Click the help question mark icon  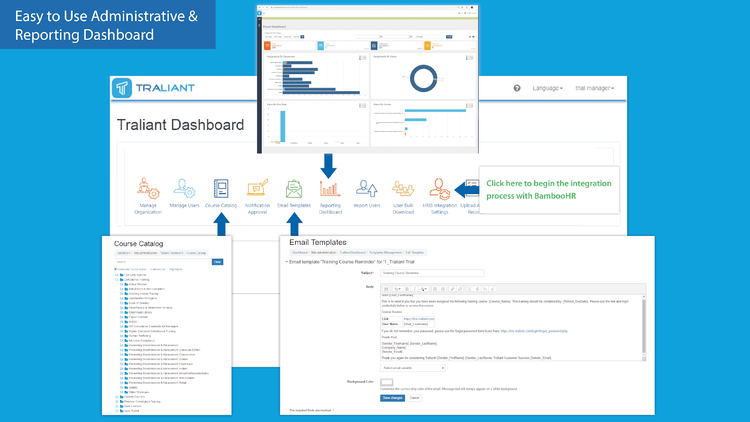click(517, 88)
